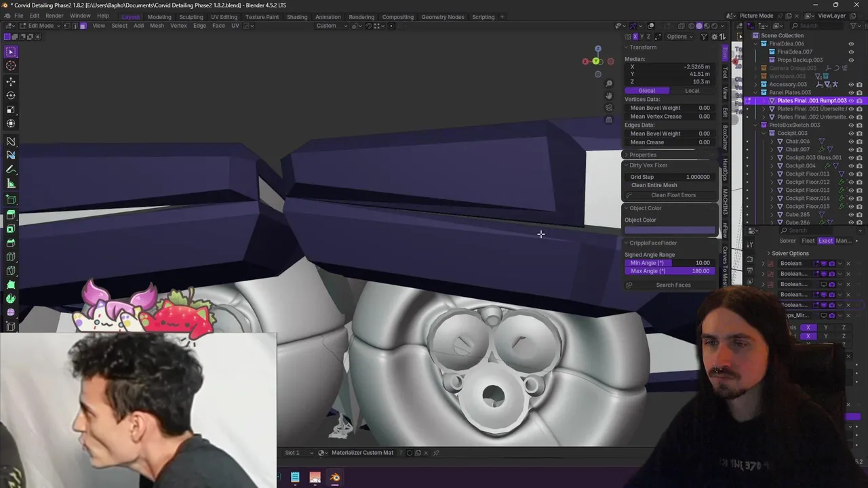Screen dimensions: 868x488
Task: Switch to wireframe viewport shading
Action: click(x=691, y=26)
